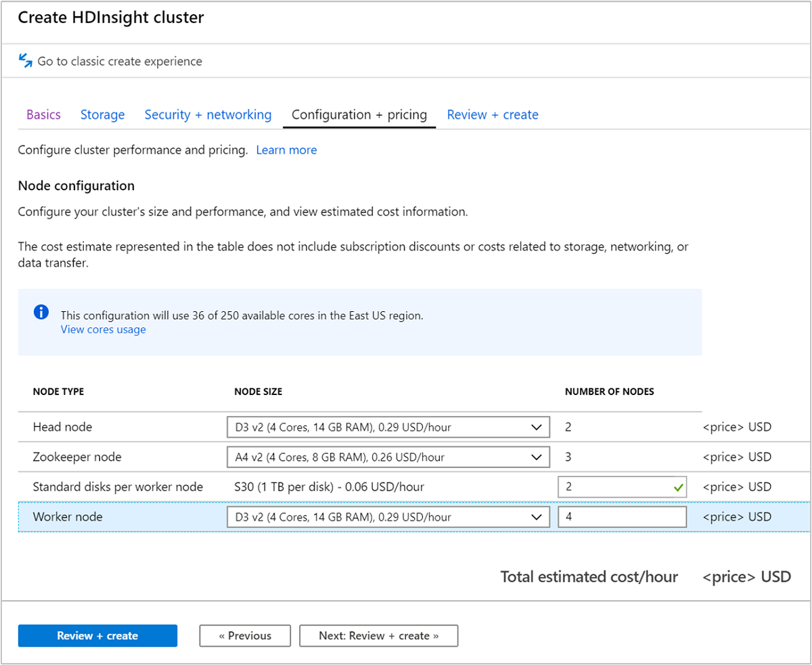Follow the Learn more link
The image size is (812, 665).
pyautogui.click(x=286, y=150)
